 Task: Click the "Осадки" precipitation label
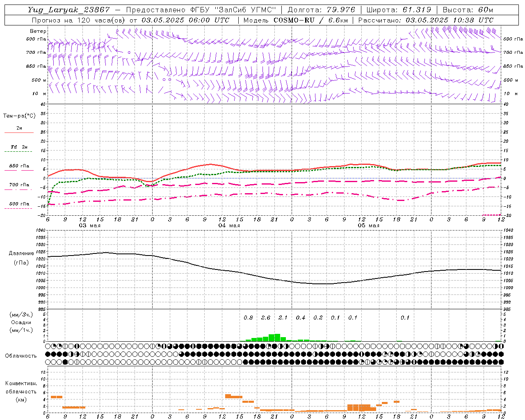[x=21, y=322]
